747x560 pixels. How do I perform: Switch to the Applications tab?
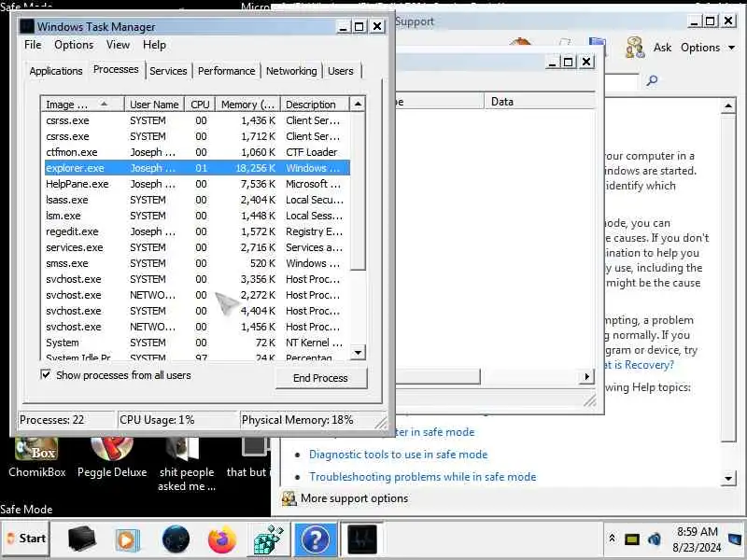click(56, 71)
